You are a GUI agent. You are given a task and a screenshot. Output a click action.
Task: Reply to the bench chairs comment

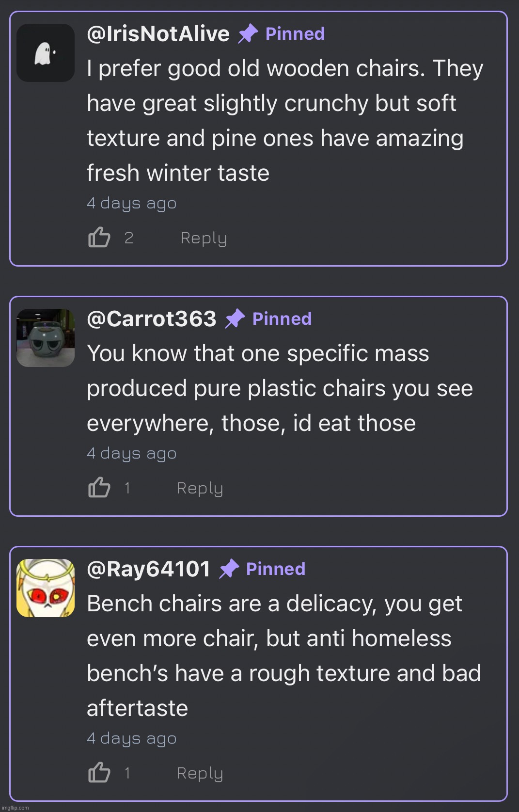pos(200,773)
